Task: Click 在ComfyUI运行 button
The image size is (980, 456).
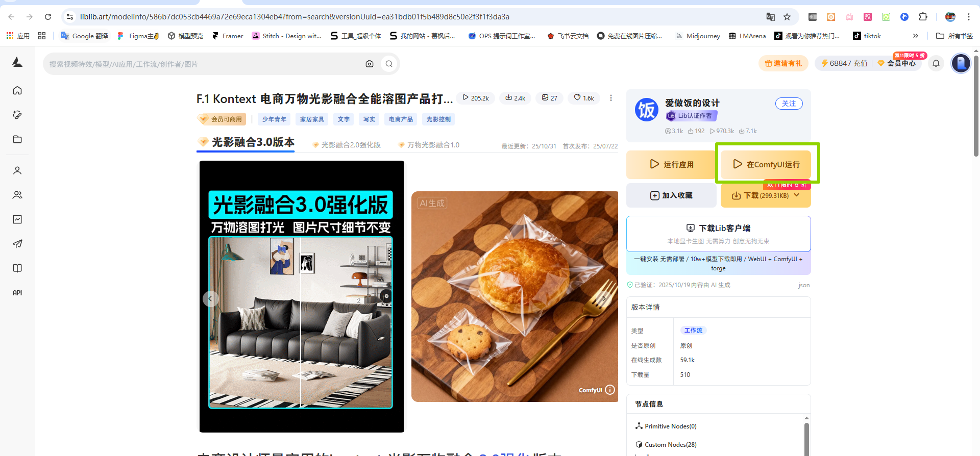Action: 766,164
